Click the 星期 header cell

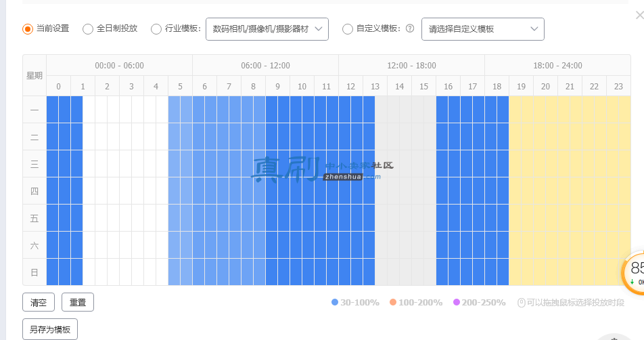34,76
